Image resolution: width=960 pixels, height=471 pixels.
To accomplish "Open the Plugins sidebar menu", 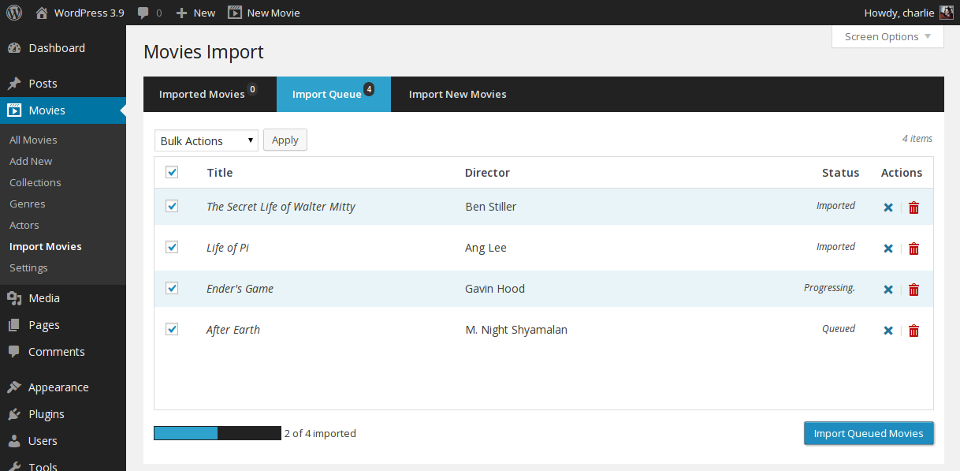I will coord(46,414).
